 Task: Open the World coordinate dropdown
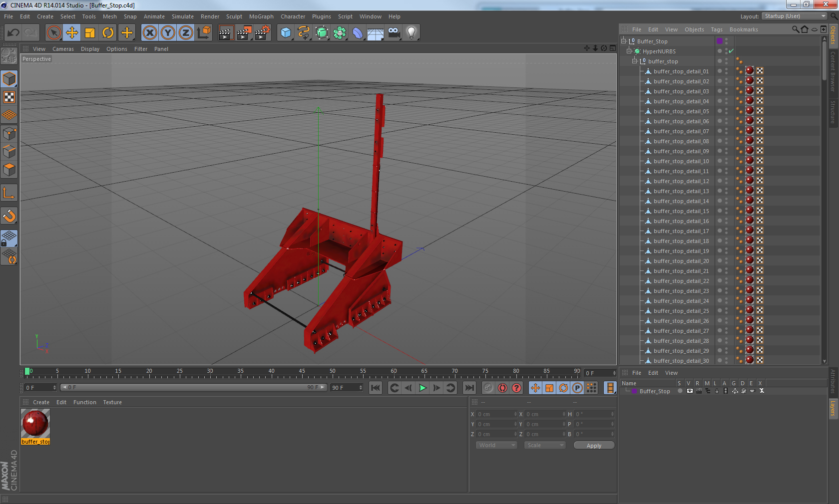(496, 445)
